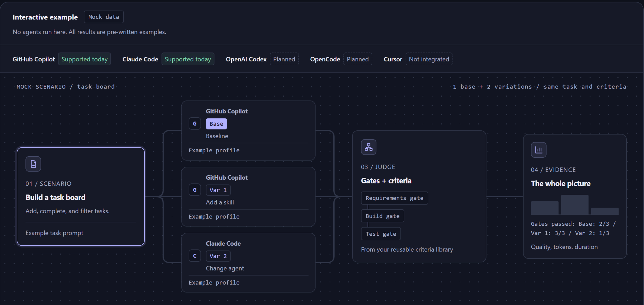Click the OpenCode Planned badge

(x=358, y=59)
